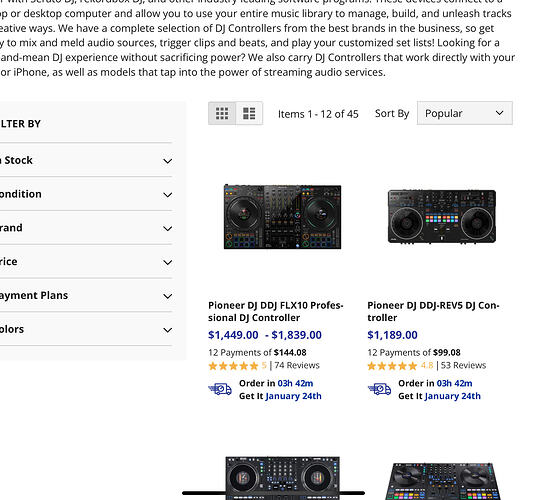Open Pioneer DJ DDJ-REV5 DJ Controller title
This screenshot has width=552, height=500.
[433, 311]
